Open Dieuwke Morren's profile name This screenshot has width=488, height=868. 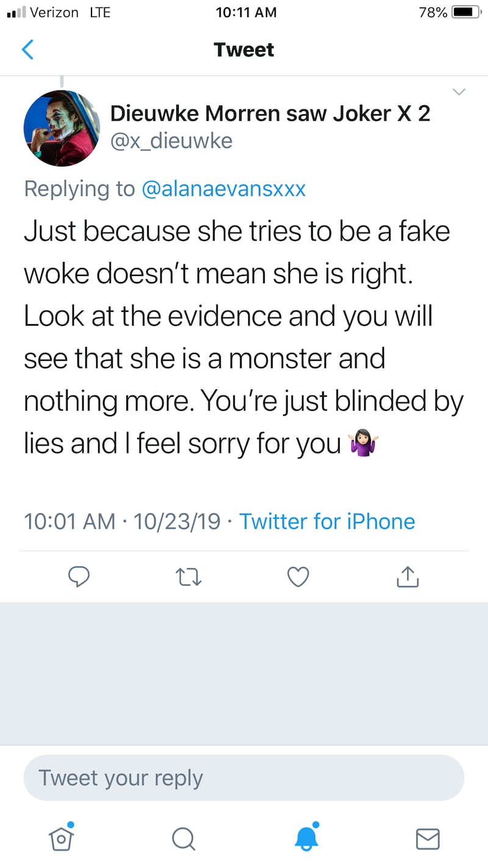(270, 114)
